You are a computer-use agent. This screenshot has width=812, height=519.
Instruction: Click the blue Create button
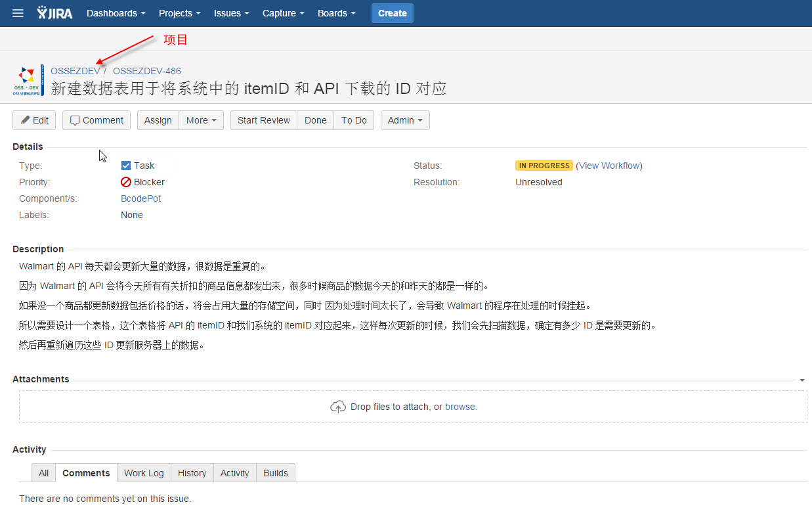coord(393,13)
